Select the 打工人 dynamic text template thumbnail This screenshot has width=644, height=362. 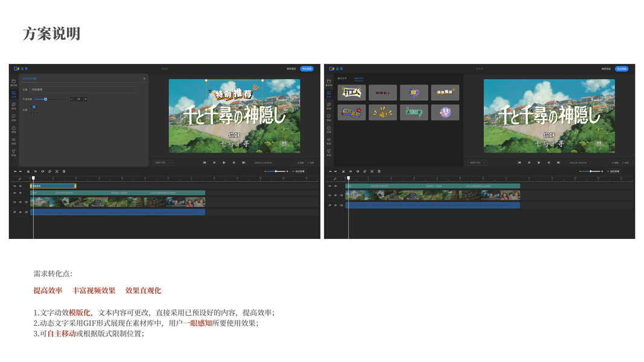[351, 93]
